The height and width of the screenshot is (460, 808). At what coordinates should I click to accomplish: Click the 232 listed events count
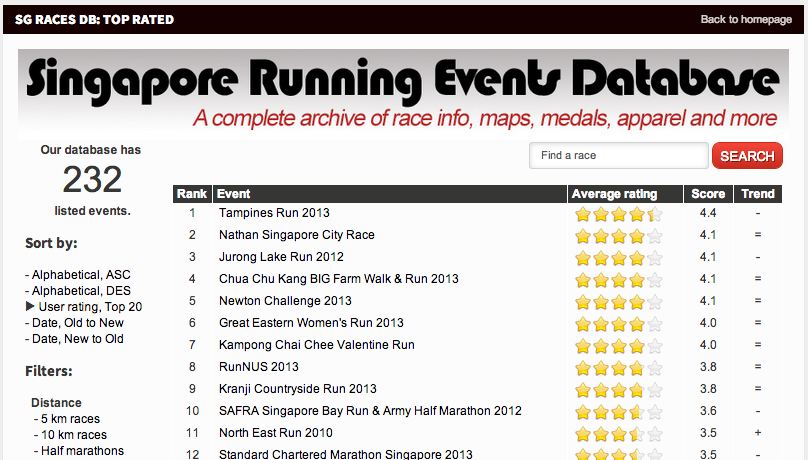[92, 179]
